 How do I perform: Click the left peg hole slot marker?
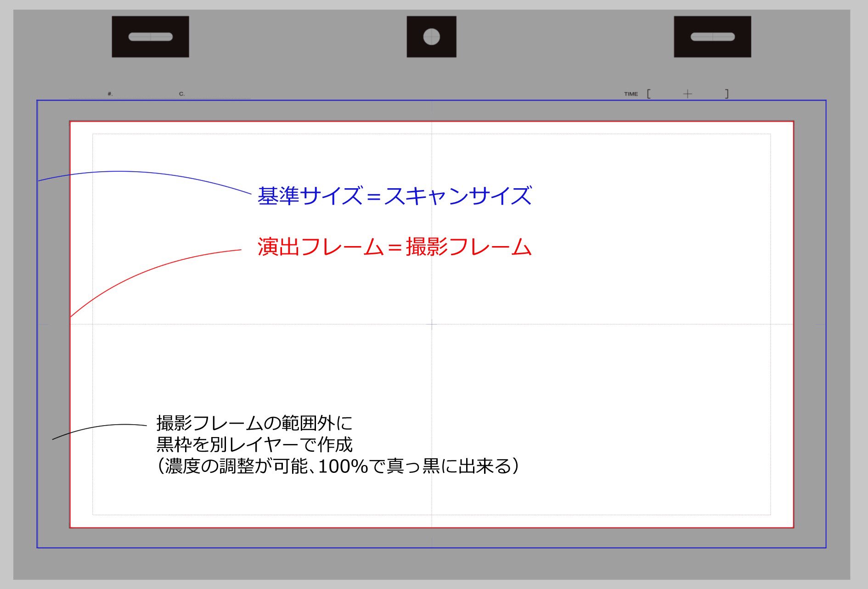click(150, 37)
